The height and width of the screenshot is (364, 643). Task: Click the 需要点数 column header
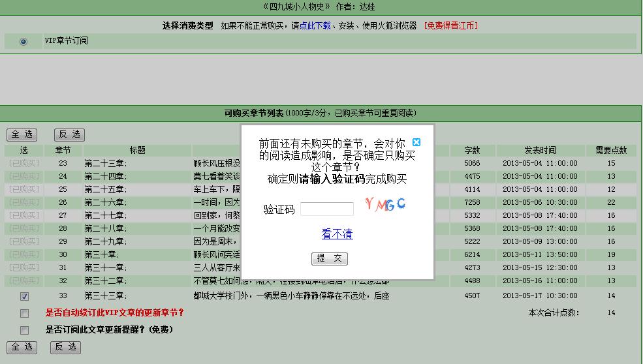(x=611, y=151)
